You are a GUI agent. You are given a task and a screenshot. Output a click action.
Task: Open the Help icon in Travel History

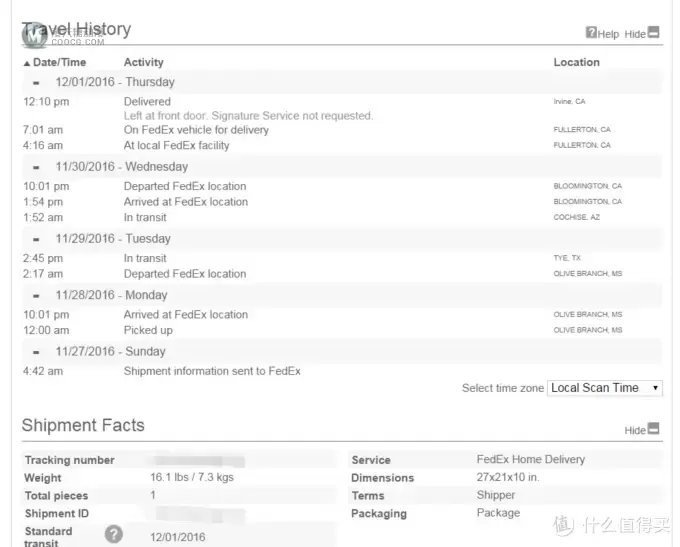click(x=591, y=33)
